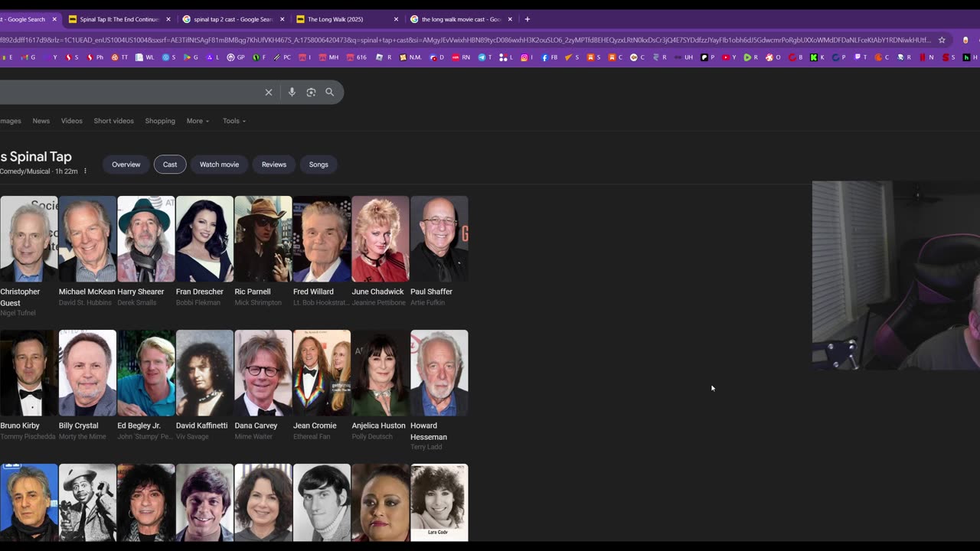Open the Overview chip
980x551 pixels.
click(x=126, y=165)
